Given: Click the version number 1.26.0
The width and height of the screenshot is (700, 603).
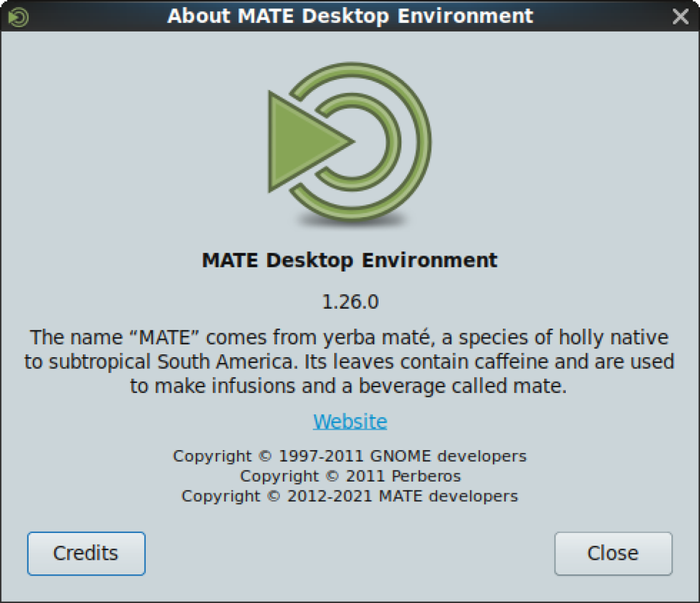Looking at the screenshot, I should (x=350, y=302).
